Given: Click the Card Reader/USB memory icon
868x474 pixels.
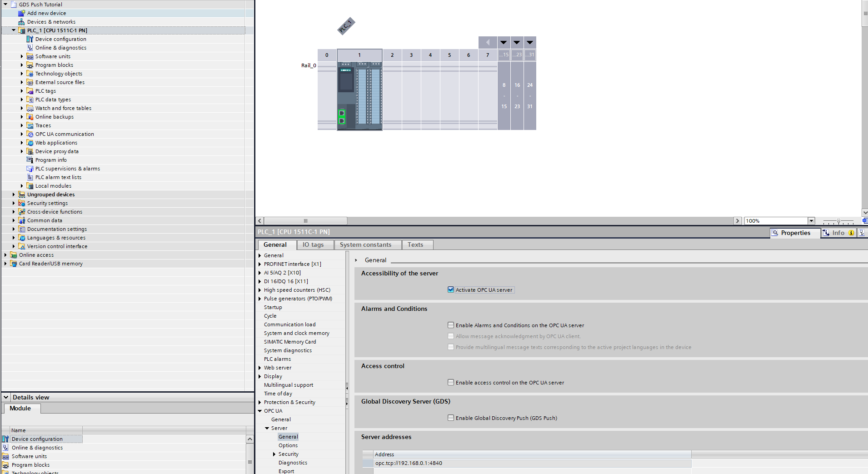Looking at the screenshot, I should [x=13, y=264].
